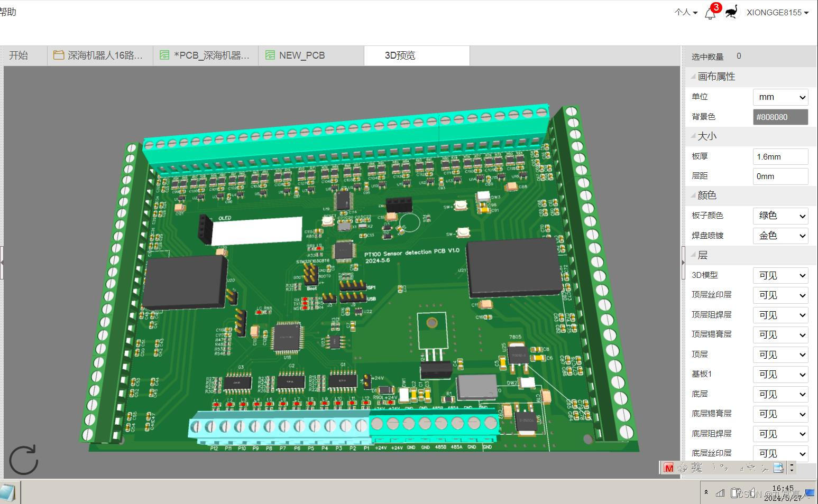This screenshot has width=818, height=504.
Task: Click PCB icon on the NEW_PCB tab
Action: [270, 55]
